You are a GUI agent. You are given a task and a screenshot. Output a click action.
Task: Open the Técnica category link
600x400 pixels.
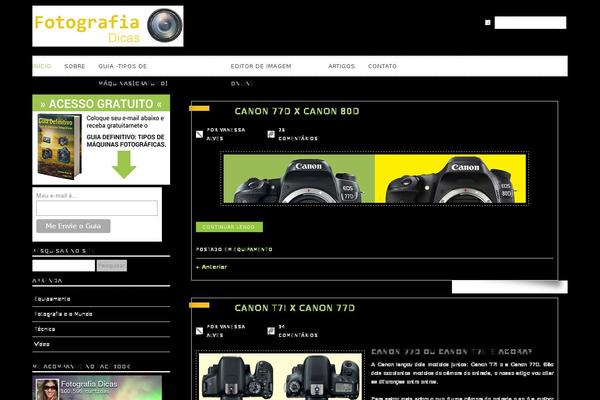tap(45, 329)
